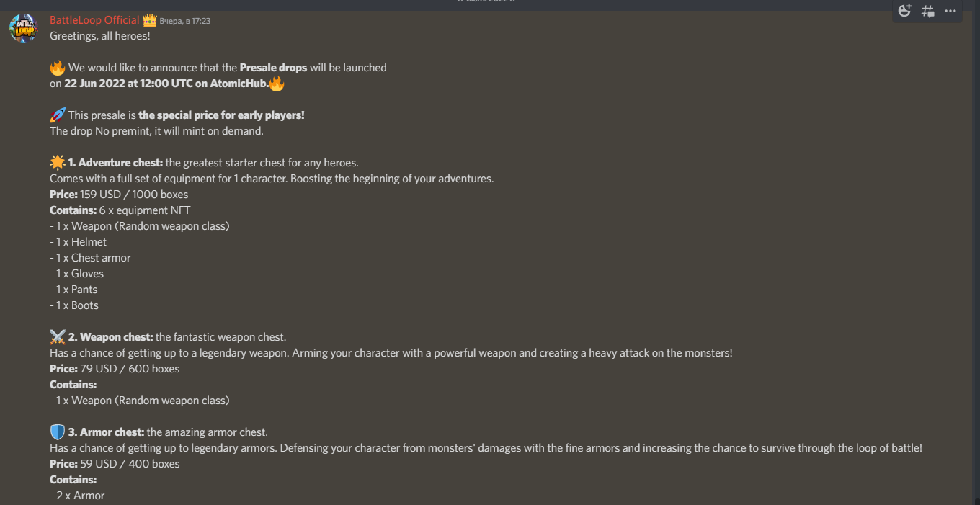
Task: Click the message timestamp Вчера, в 17:23
Action: (185, 21)
